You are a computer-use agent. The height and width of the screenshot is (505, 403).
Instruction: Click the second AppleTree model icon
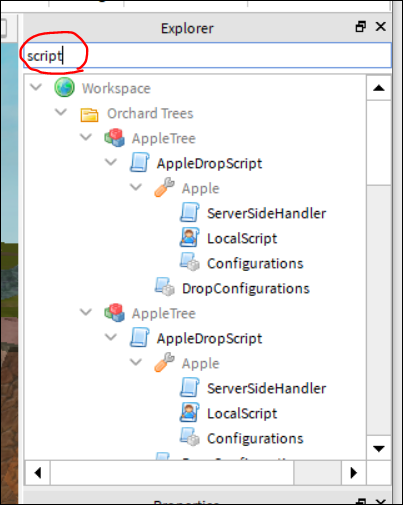[115, 313]
